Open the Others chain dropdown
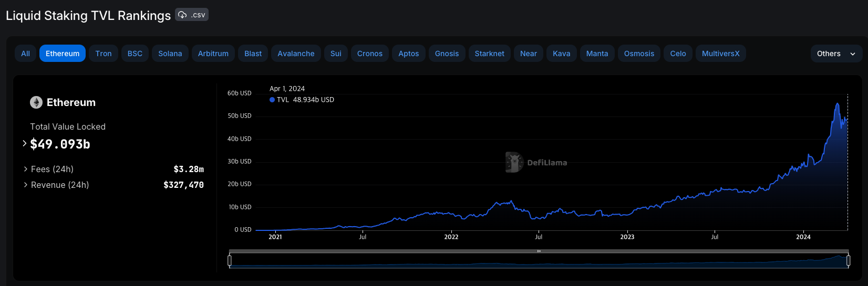 coord(835,54)
